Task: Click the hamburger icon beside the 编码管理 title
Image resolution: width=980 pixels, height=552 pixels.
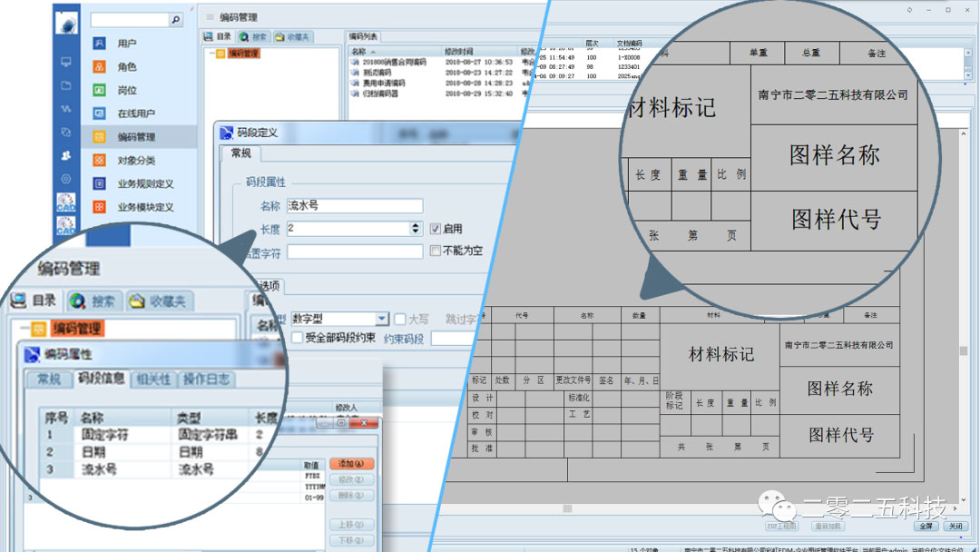Action: pos(210,17)
